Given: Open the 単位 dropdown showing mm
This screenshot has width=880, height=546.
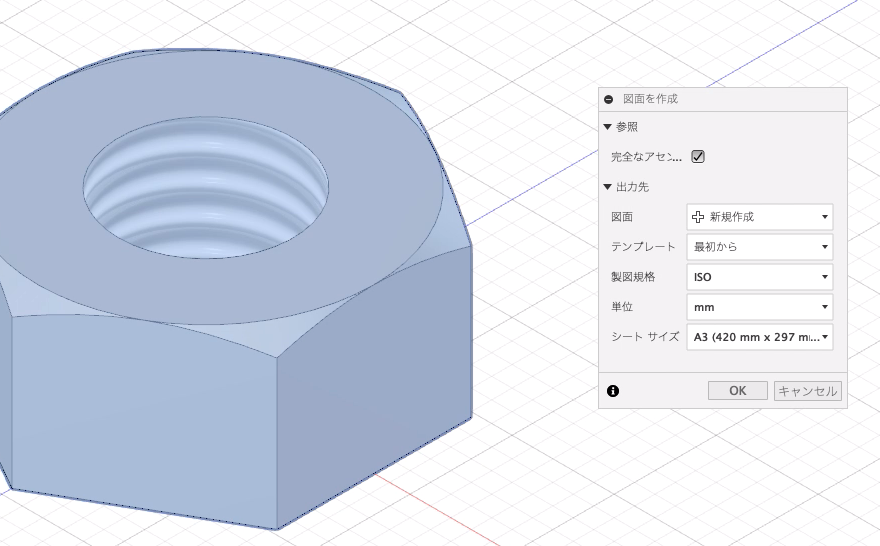Looking at the screenshot, I should [x=760, y=307].
